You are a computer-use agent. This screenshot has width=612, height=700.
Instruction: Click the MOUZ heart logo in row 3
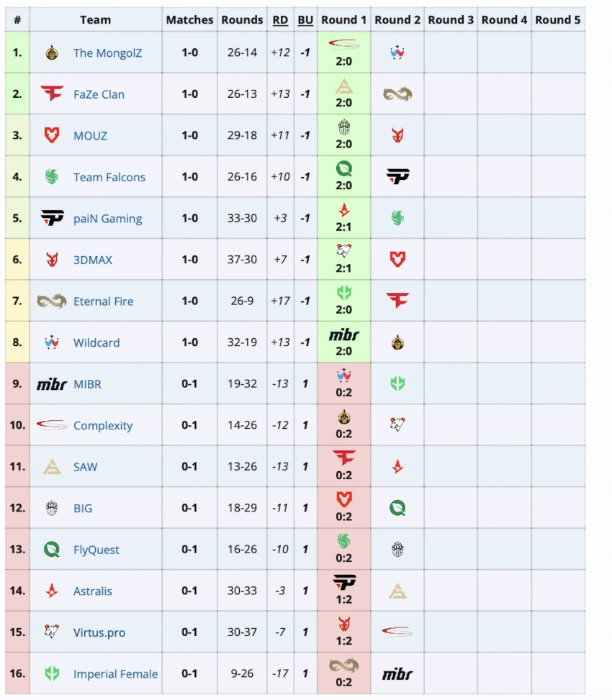pyautogui.click(x=52, y=135)
